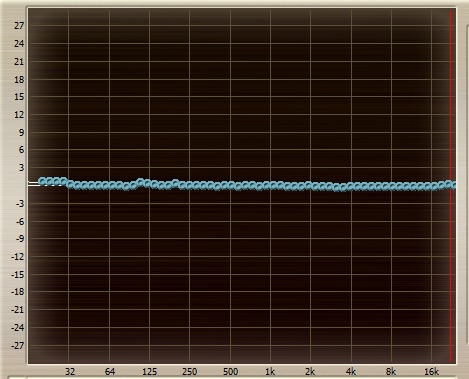Click the -24 dB scale label
Viewport: 469px width, 379px height.
click(18, 327)
